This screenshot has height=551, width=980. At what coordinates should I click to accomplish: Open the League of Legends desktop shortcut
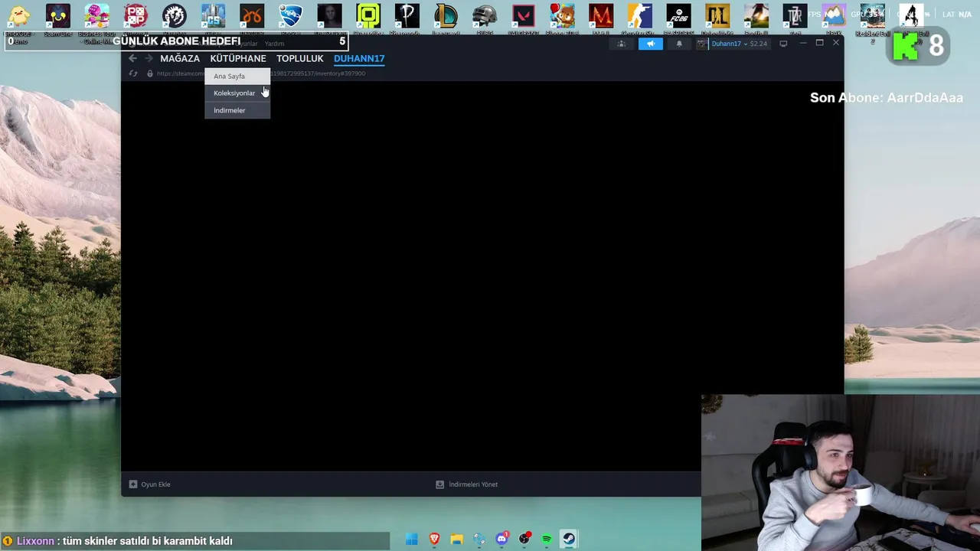pyautogui.click(x=446, y=15)
